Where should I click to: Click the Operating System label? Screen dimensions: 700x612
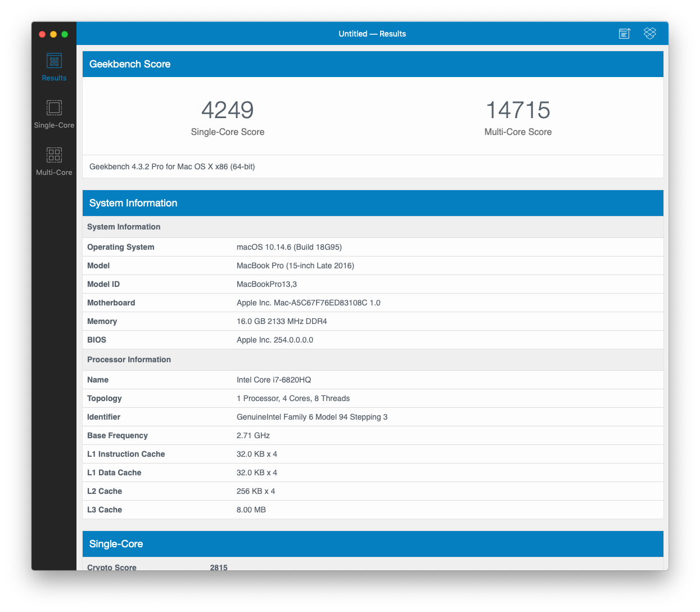pos(120,247)
